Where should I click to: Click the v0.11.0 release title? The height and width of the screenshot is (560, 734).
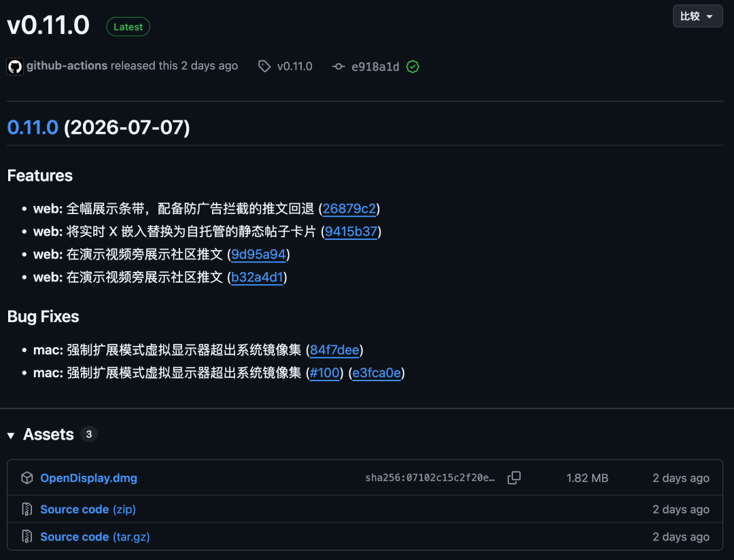point(48,25)
